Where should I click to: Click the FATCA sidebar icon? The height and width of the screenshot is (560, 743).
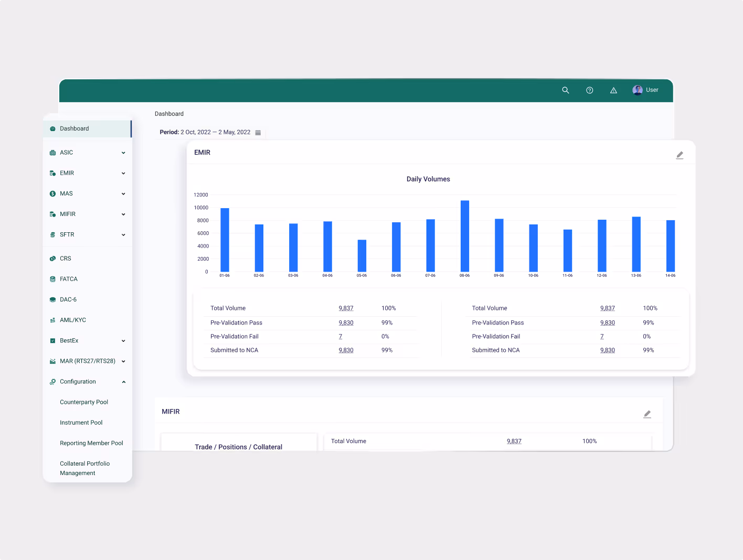click(52, 279)
